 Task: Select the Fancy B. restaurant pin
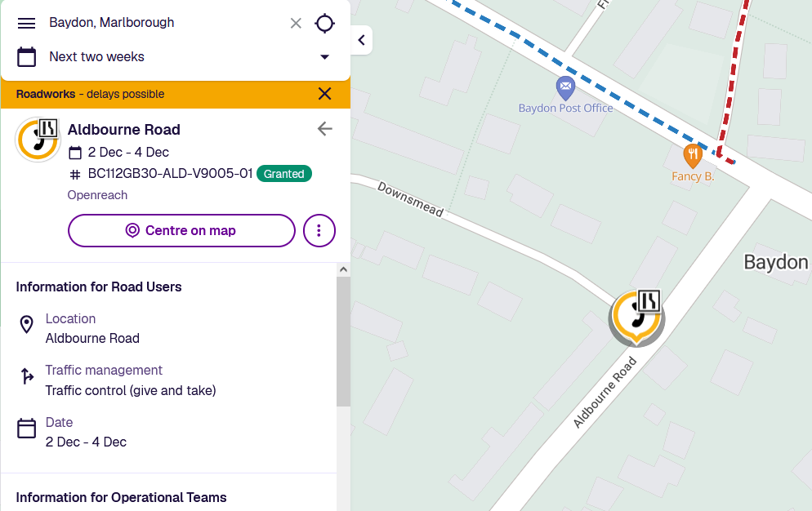(x=693, y=153)
